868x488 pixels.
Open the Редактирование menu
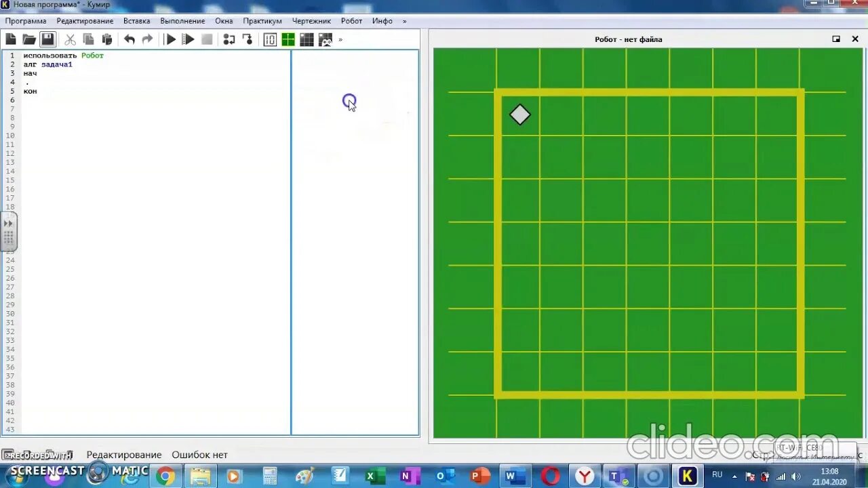(85, 21)
